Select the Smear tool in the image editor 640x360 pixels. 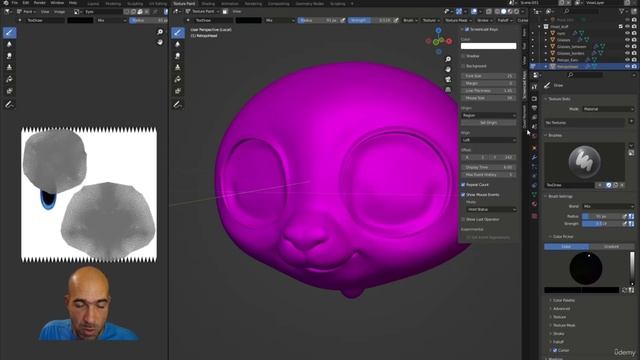pyautogui.click(x=9, y=56)
